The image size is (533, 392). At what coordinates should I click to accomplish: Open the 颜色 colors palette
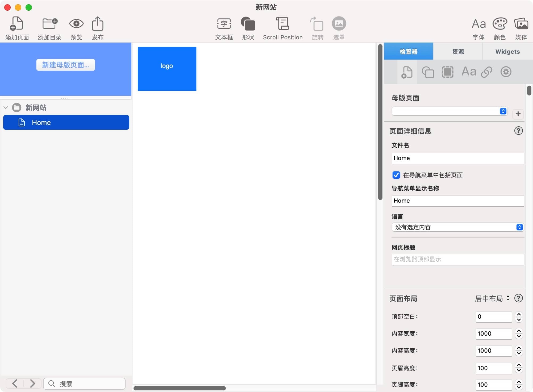(x=500, y=24)
